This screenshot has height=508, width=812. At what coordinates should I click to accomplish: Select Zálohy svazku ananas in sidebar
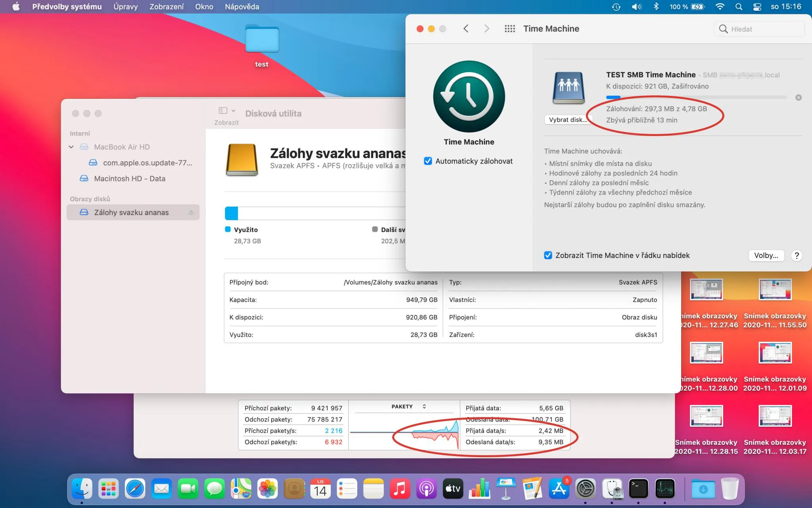pos(133,212)
